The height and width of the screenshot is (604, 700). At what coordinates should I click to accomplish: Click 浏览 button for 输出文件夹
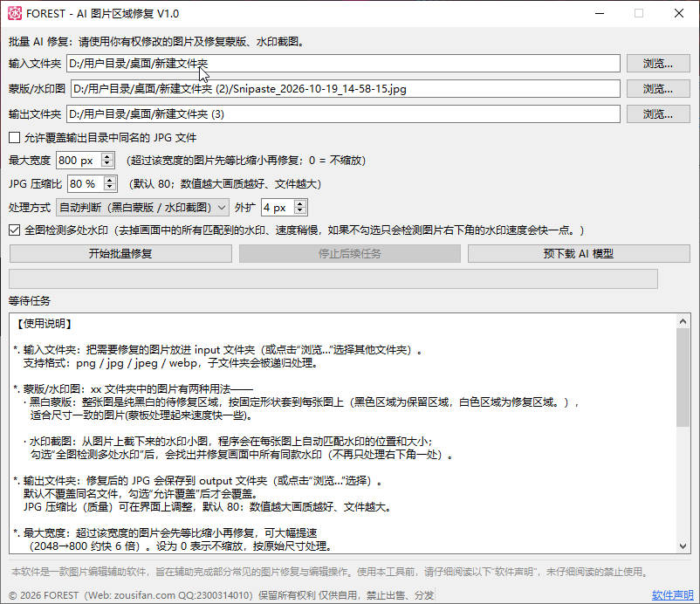pos(658,114)
